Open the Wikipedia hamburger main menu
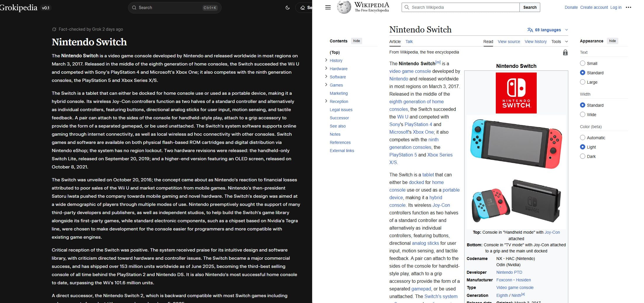This screenshot has width=644, height=303. [328, 7]
